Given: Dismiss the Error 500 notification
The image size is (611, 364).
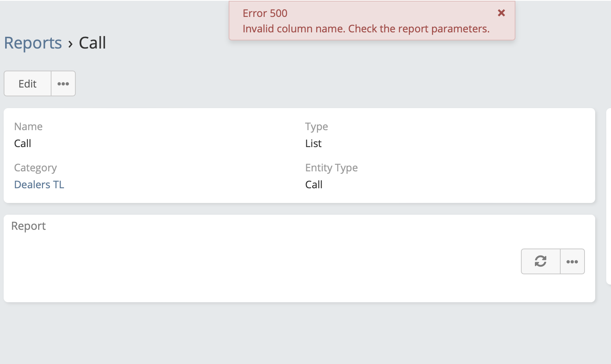Looking at the screenshot, I should coord(501,13).
